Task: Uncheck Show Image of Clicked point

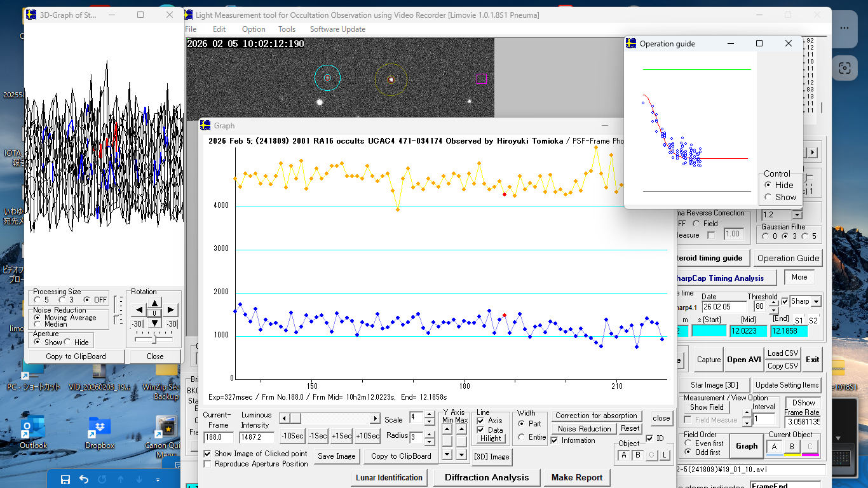Action: tap(208, 454)
